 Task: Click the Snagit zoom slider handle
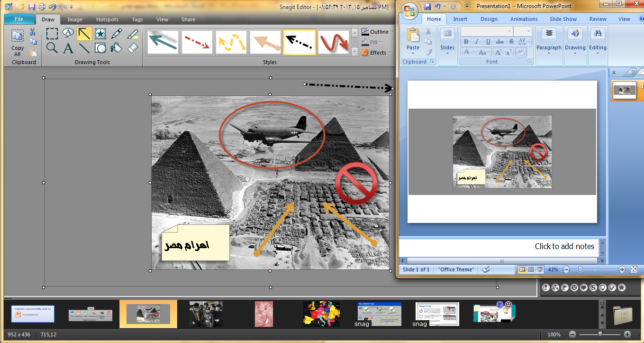coord(600,334)
